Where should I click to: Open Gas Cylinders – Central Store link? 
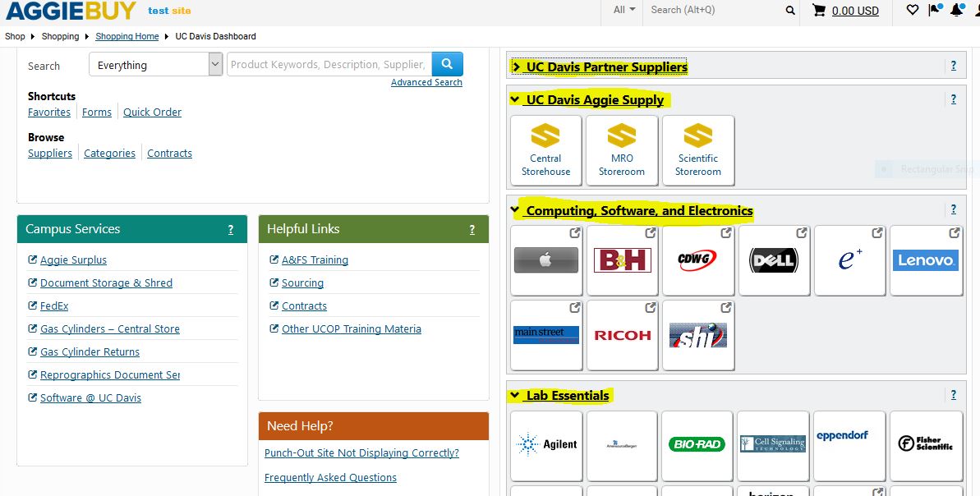coord(110,329)
